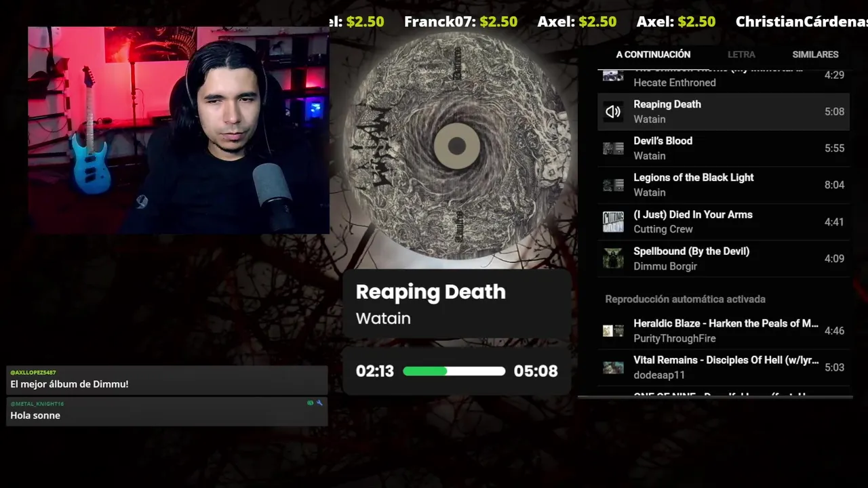Click the green song progress bar
The height and width of the screenshot is (488, 868).
click(x=454, y=371)
